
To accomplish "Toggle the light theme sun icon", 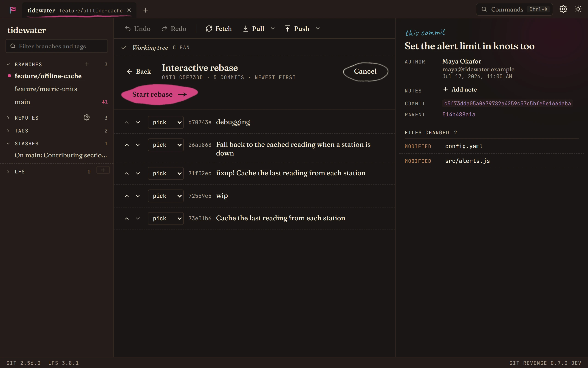I will (578, 9).
